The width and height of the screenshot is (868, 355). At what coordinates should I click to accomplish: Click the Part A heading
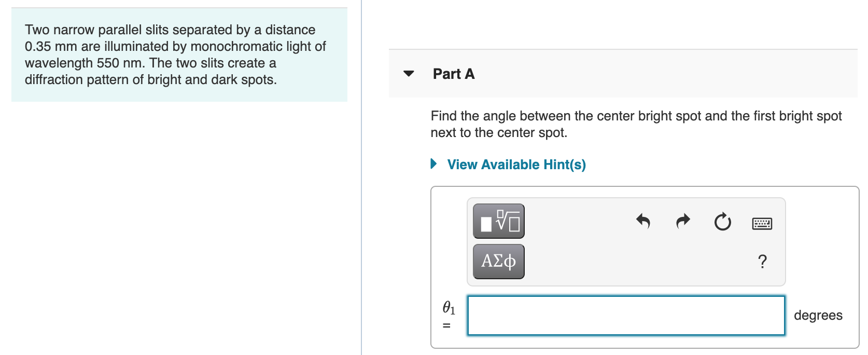point(453,74)
